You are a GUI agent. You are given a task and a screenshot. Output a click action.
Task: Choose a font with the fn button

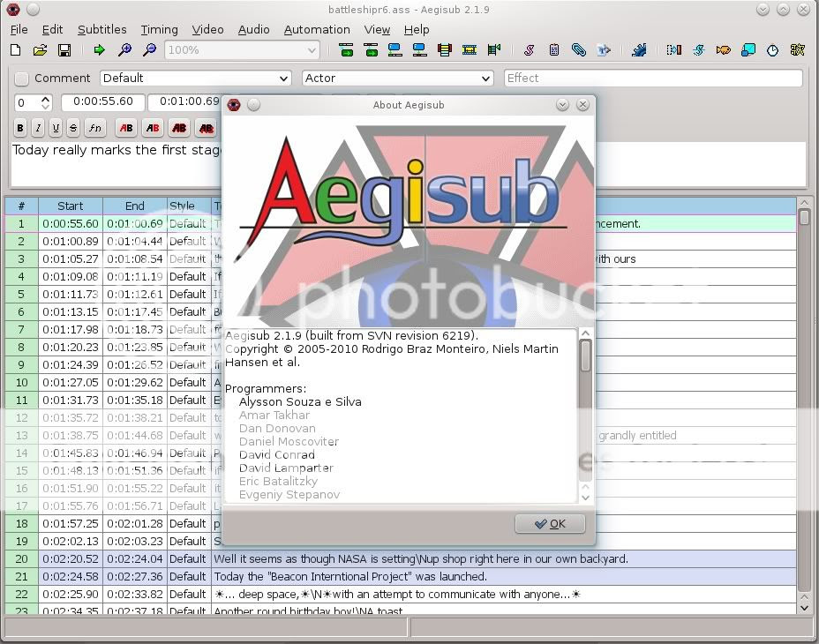click(94, 128)
